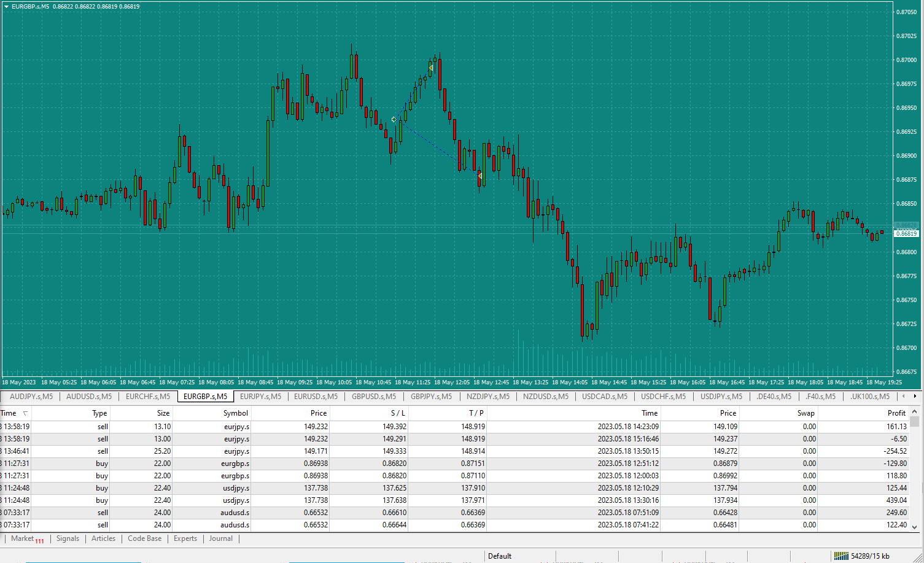Click the 54289/15 kb traffic status text
The image size is (924, 563).
pyautogui.click(x=870, y=556)
